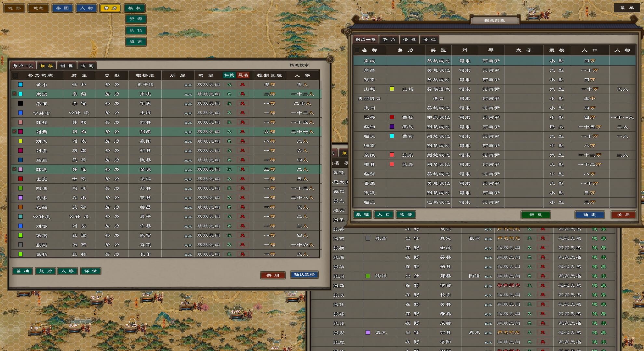Screen dimensions: 644x351
Task: Switch to the 情报 tab in 据点列表 window
Action: (410, 39)
